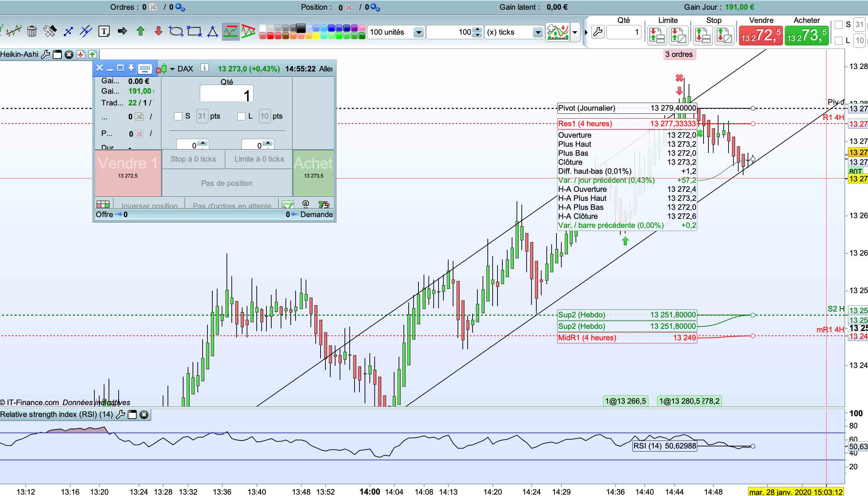Select the text annotation tool
The height and width of the screenshot is (496, 868).
pos(104,32)
